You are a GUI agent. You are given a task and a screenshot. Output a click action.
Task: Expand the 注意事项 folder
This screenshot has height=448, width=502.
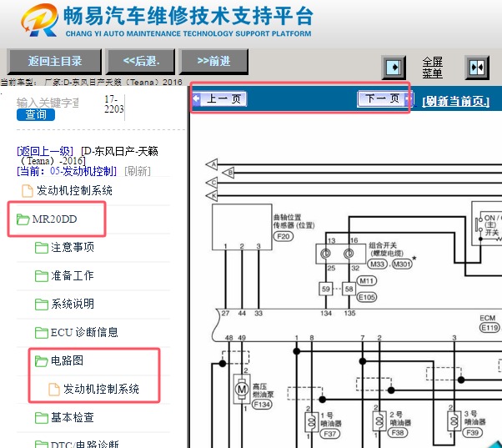(x=73, y=247)
